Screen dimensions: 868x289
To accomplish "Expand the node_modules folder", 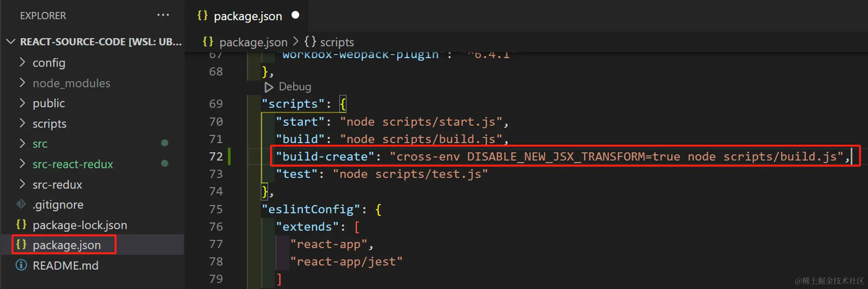I will coord(23,83).
